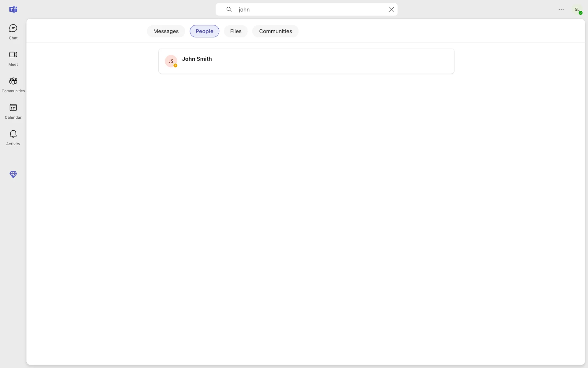Open Settings and more ellipsis menu

point(561,10)
